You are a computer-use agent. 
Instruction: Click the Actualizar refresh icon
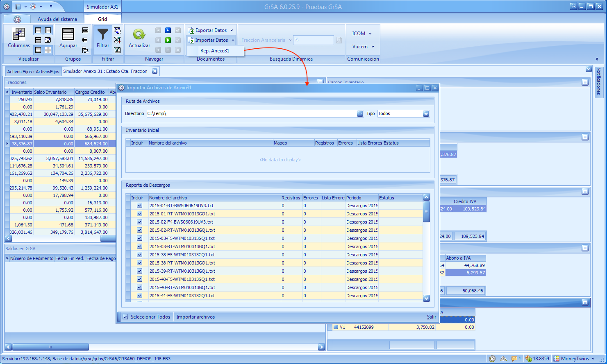[139, 38]
